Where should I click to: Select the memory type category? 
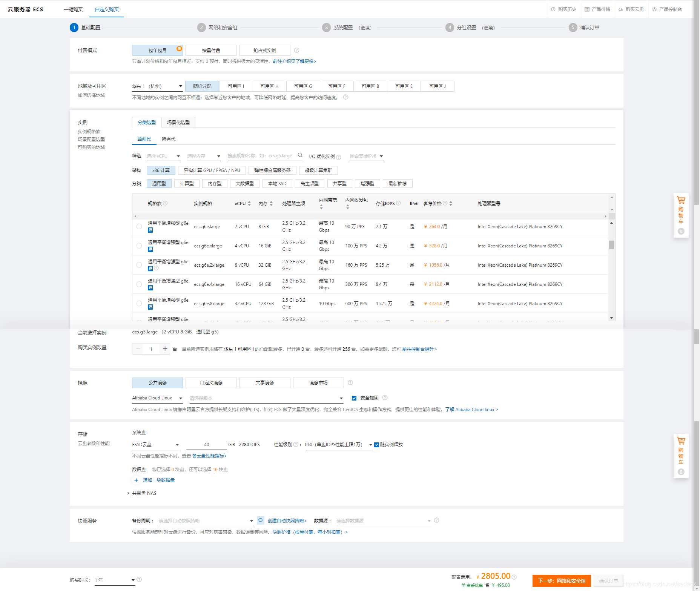click(215, 184)
